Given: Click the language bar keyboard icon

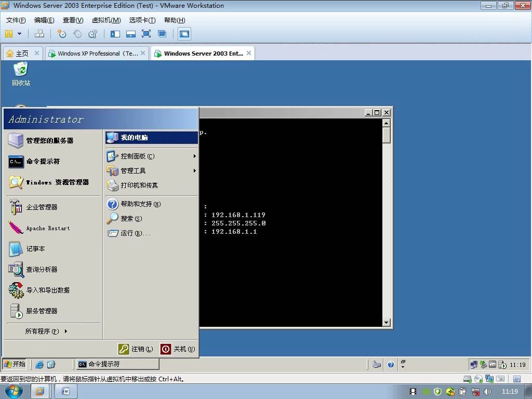Looking at the screenshot, I should (376, 364).
